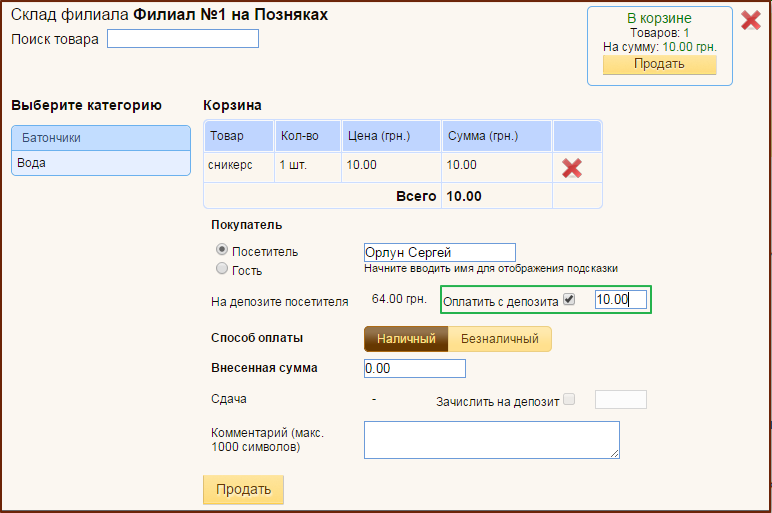
Task: Click the Сумма (грн.) column header
Action: (497, 136)
